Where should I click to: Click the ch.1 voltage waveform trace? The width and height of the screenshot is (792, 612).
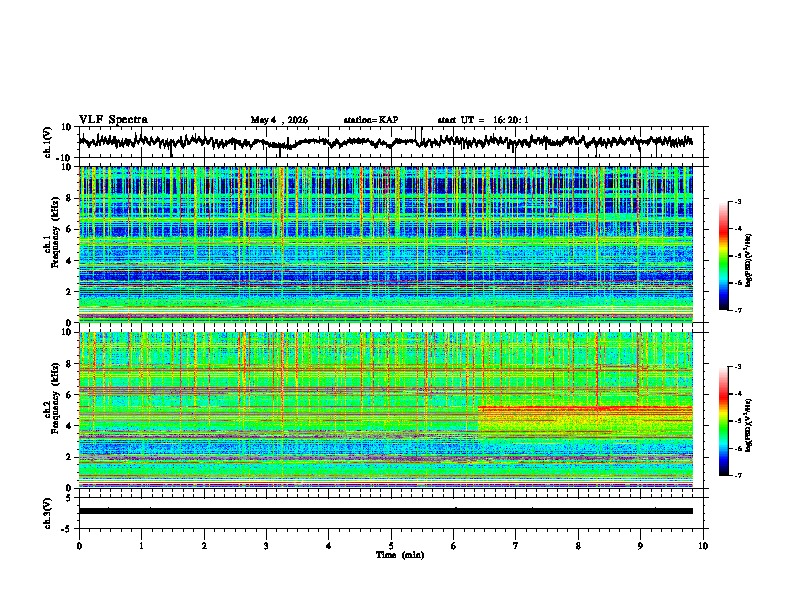click(385, 142)
